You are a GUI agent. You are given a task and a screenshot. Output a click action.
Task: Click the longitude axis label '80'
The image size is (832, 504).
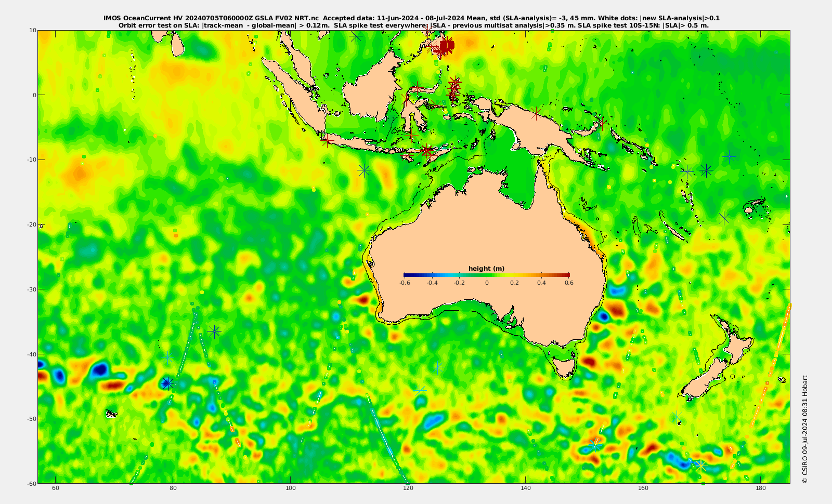(173, 488)
